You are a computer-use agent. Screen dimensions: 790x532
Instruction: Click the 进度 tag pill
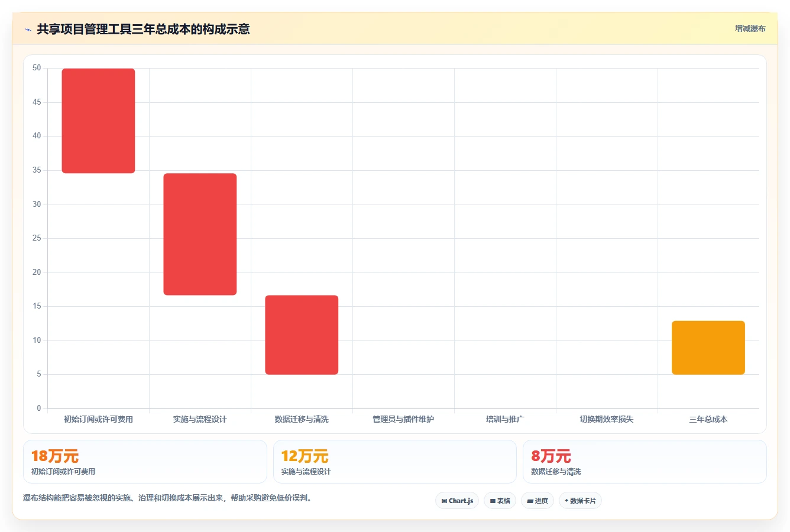(538, 501)
